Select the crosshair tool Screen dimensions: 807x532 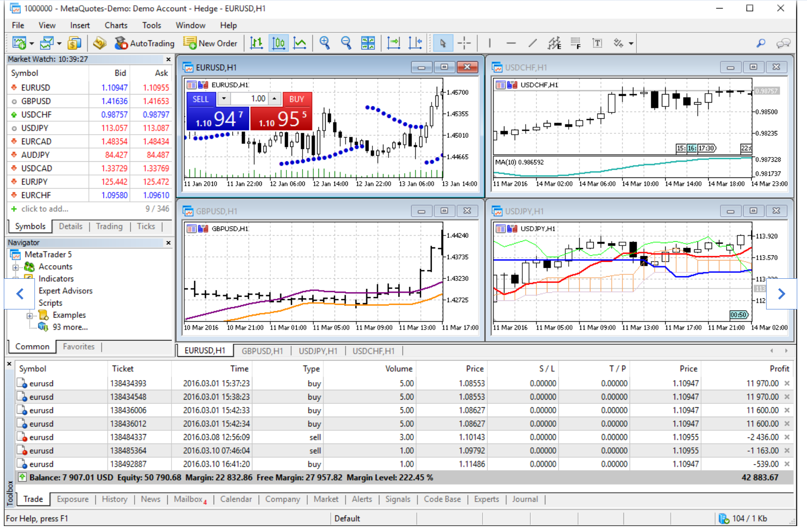click(464, 43)
